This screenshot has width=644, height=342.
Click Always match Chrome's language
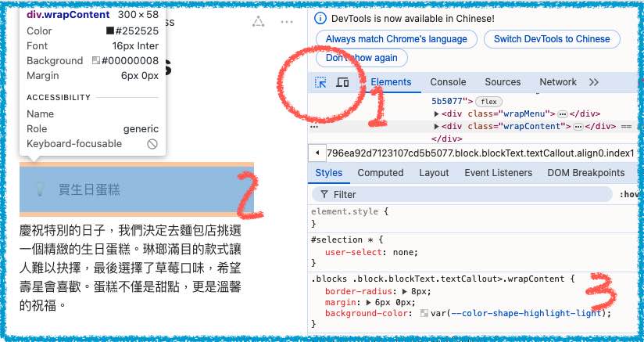(396, 38)
